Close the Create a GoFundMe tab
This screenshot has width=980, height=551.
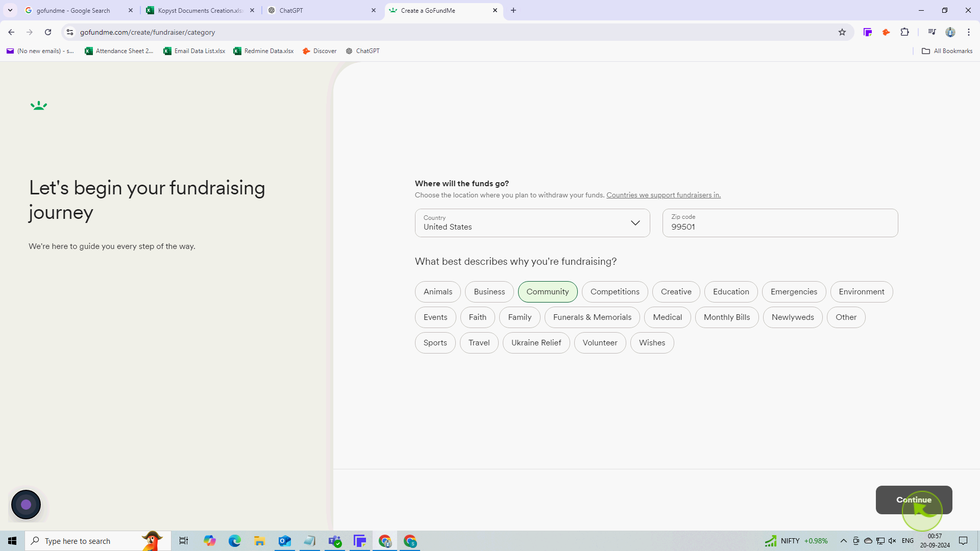point(495,10)
